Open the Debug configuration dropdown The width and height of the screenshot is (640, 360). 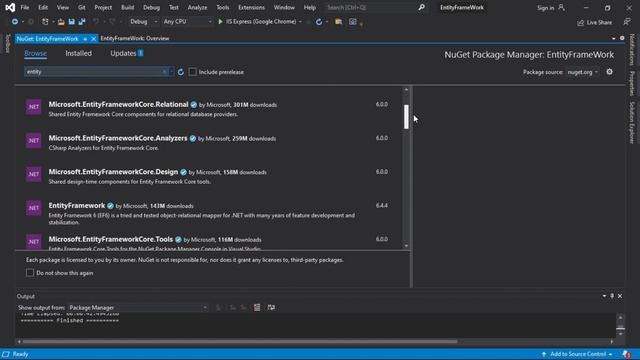tap(143, 22)
